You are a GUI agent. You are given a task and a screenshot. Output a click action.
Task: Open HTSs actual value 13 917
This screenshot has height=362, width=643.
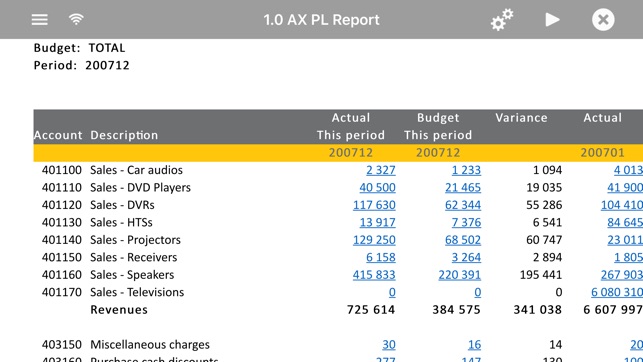377,222
